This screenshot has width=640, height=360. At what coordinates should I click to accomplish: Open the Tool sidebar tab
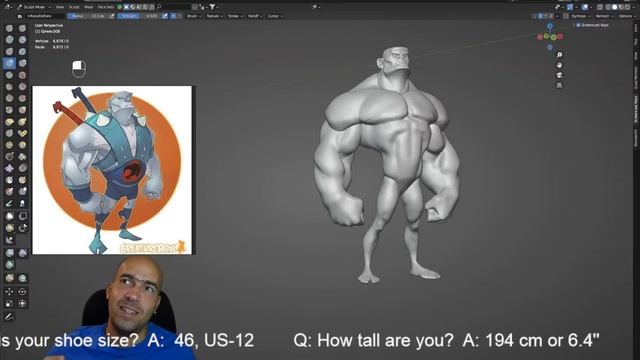click(x=636, y=42)
